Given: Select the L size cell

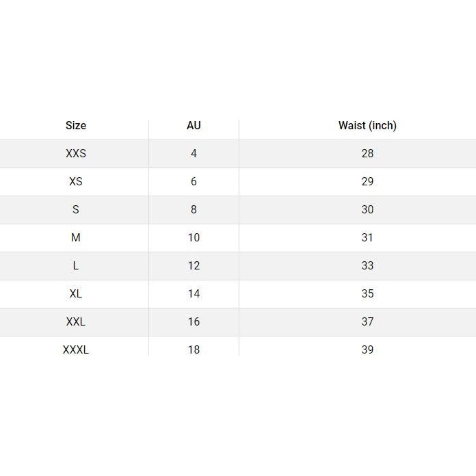Looking at the screenshot, I should click(76, 265).
